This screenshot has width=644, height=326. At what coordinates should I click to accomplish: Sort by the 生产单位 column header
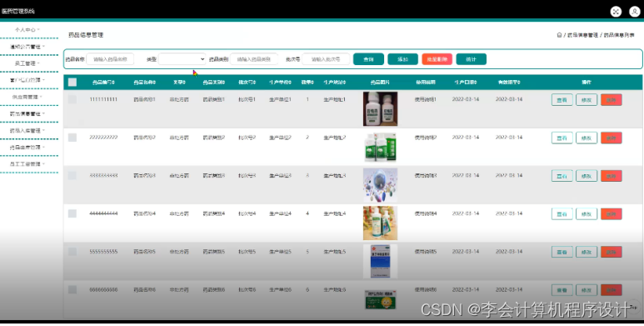pyautogui.click(x=280, y=83)
